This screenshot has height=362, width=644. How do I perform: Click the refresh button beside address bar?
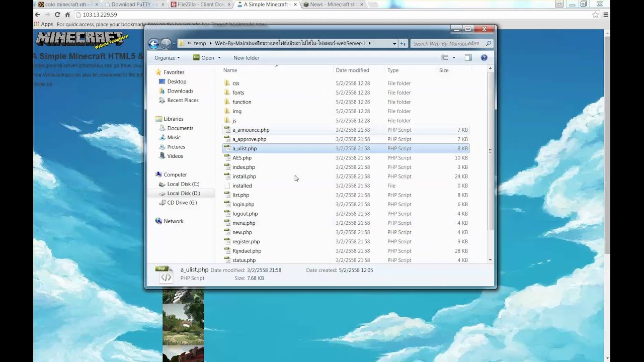point(403,44)
